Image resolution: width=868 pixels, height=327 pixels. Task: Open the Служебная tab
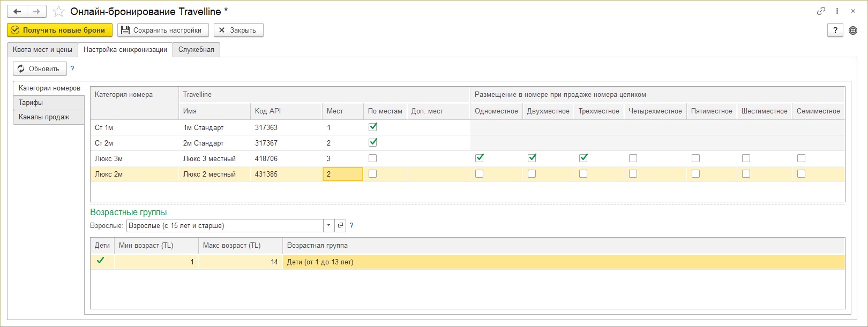pyautogui.click(x=196, y=50)
